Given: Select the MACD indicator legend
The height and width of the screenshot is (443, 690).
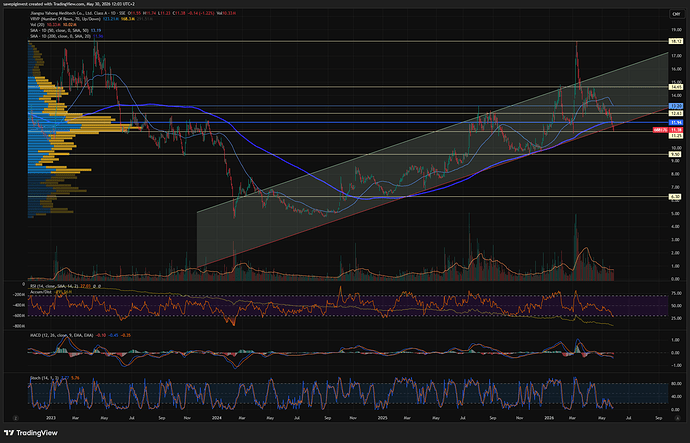Looking at the screenshot, I should pyautogui.click(x=62, y=335).
